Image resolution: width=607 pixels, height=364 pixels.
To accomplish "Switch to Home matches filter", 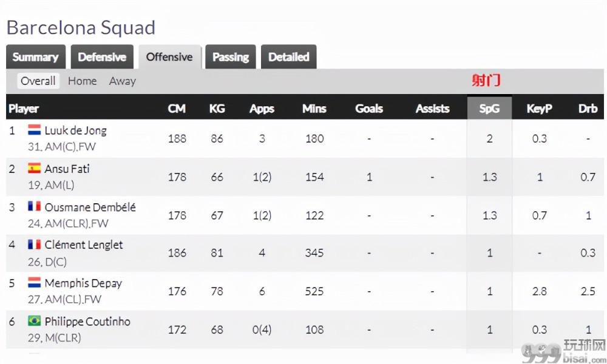I will (82, 81).
